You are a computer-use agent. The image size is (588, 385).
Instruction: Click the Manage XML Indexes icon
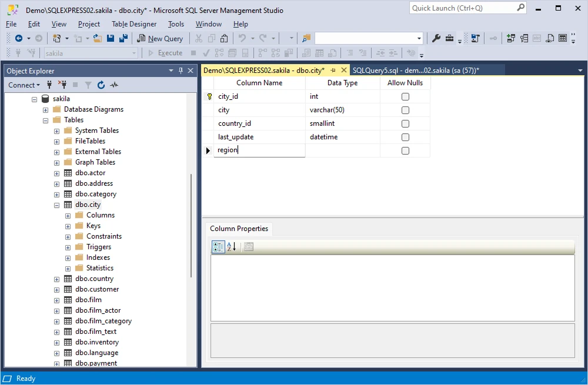click(x=550, y=38)
